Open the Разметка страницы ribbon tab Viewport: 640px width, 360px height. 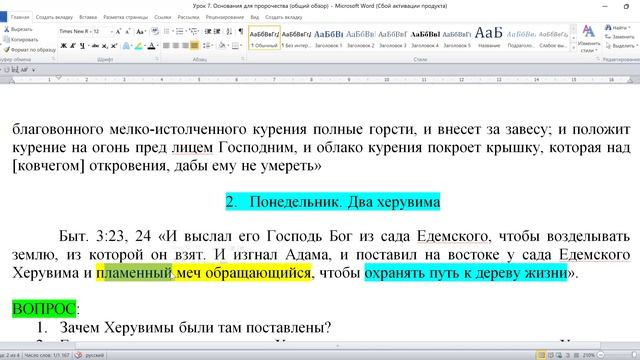click(125, 17)
